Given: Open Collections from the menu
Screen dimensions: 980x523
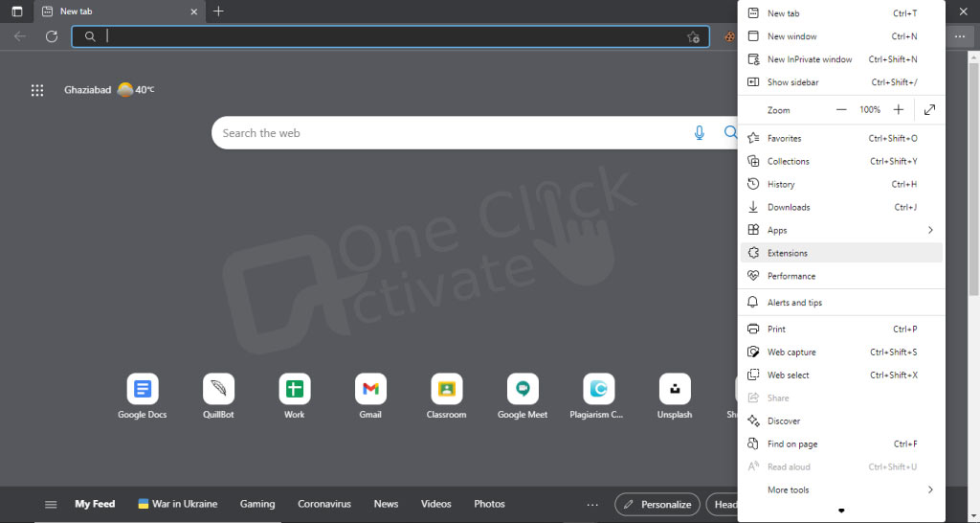Looking at the screenshot, I should click(841, 162).
